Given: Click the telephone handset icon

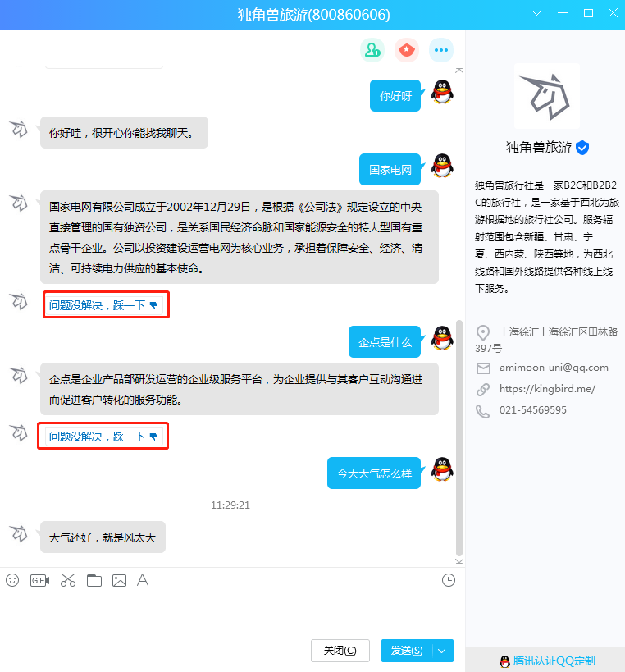Looking at the screenshot, I should click(x=483, y=411).
